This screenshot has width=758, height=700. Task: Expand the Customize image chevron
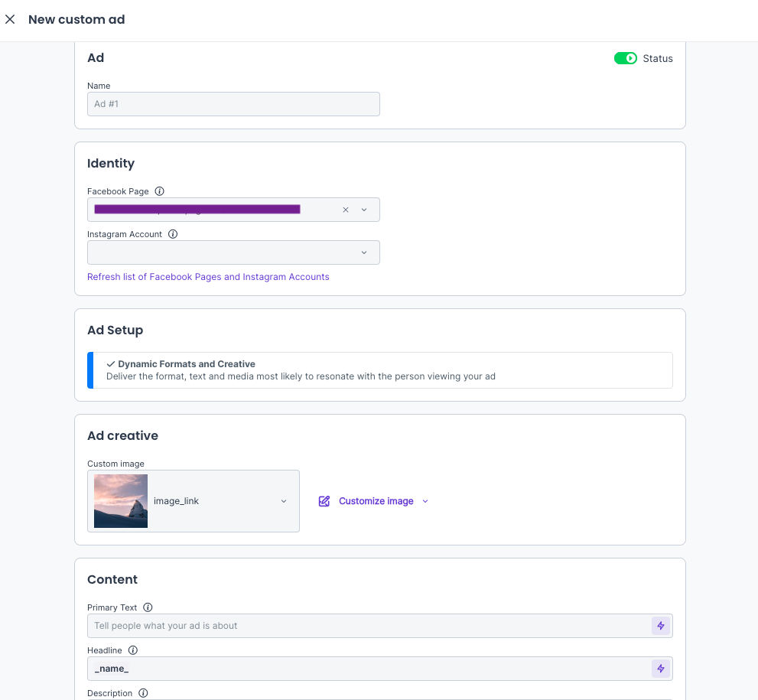pos(425,501)
